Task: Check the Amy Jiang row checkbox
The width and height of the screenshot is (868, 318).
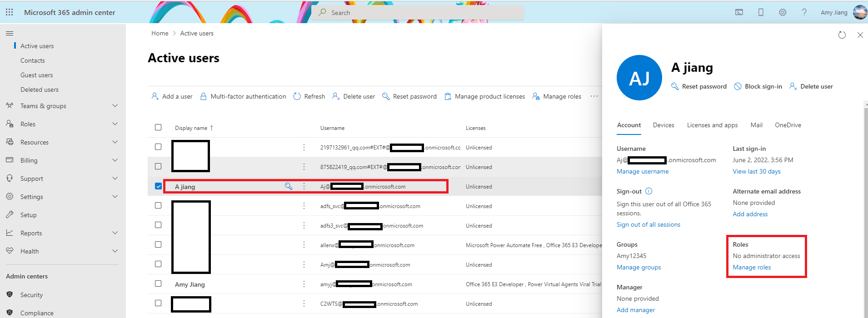Action: click(158, 283)
